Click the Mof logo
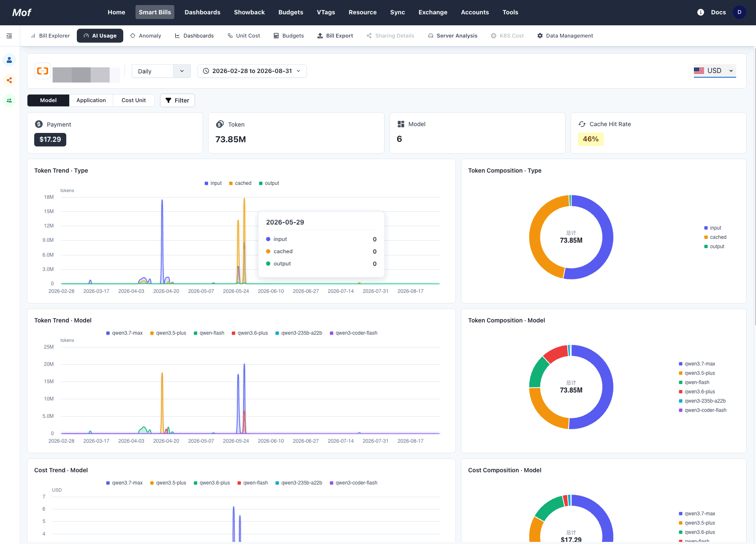Image resolution: width=756 pixels, height=544 pixels. [x=22, y=12]
